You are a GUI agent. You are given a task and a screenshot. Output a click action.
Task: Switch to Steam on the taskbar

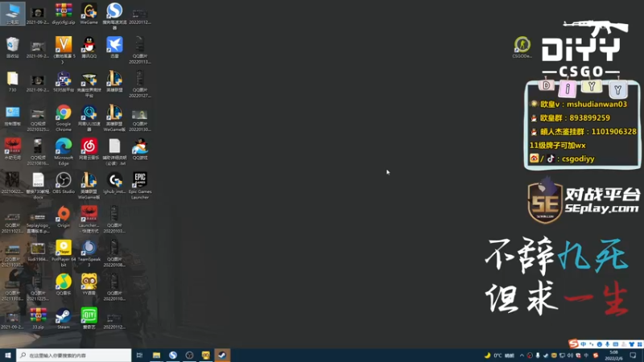[x=222, y=355]
